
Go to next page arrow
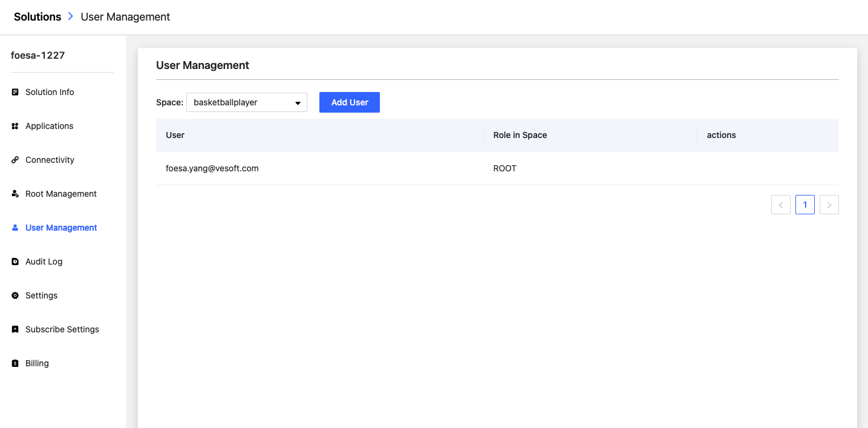pos(829,205)
